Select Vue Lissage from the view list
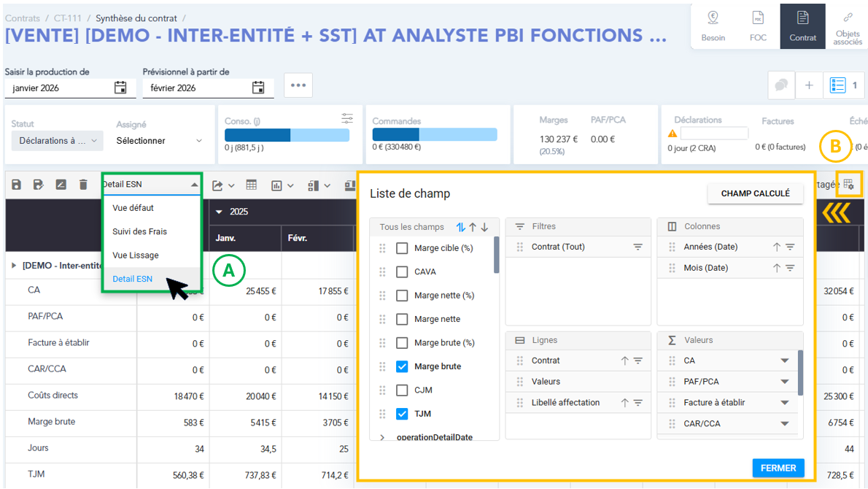 click(136, 255)
